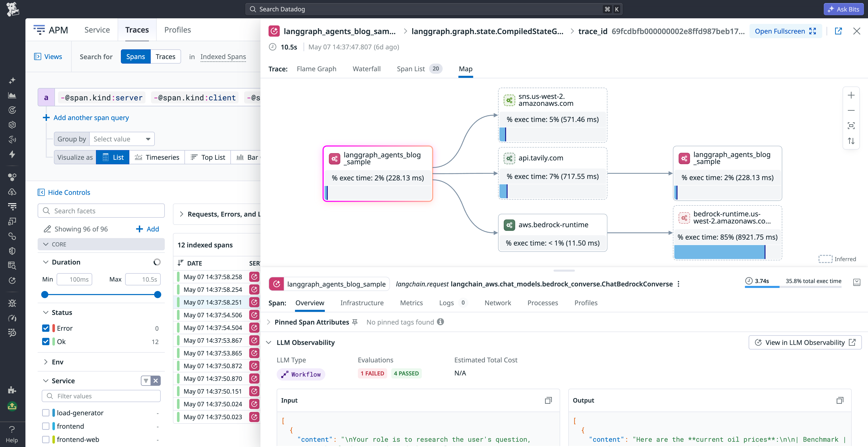
Task: Click the Duration slider minimum handle
Action: click(x=44, y=295)
